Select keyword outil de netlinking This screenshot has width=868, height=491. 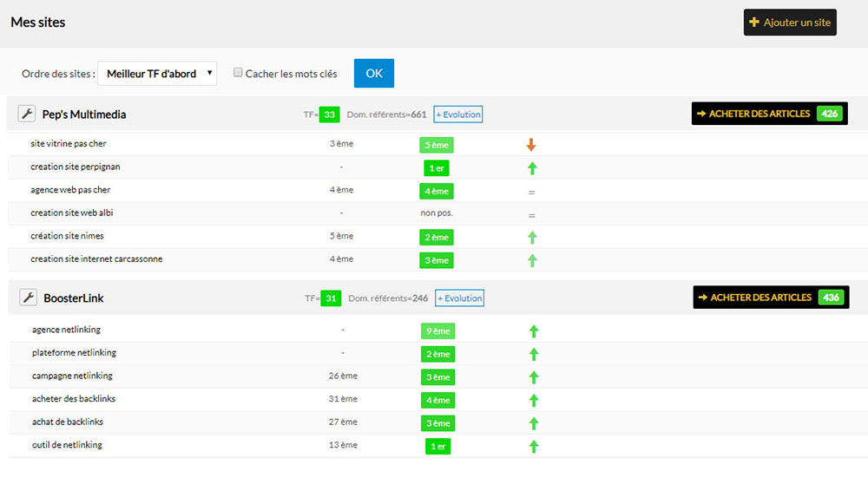coord(67,445)
